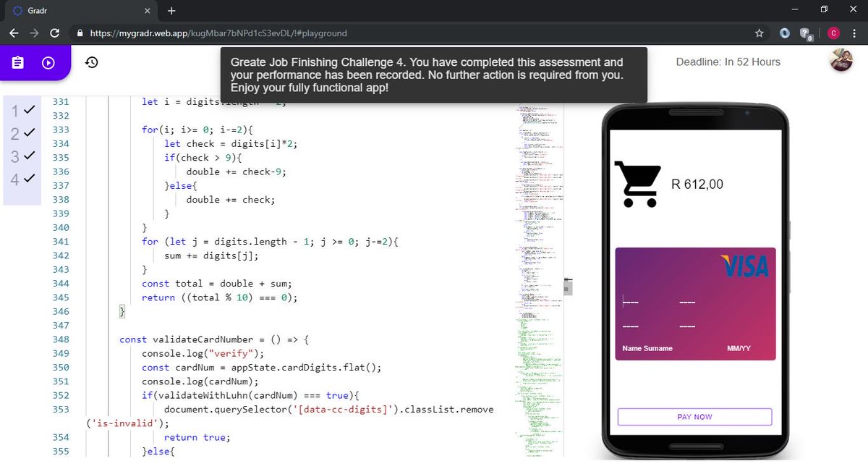Screen dimensions: 868x469
Task: Open user profile avatar
Action: [841, 61]
